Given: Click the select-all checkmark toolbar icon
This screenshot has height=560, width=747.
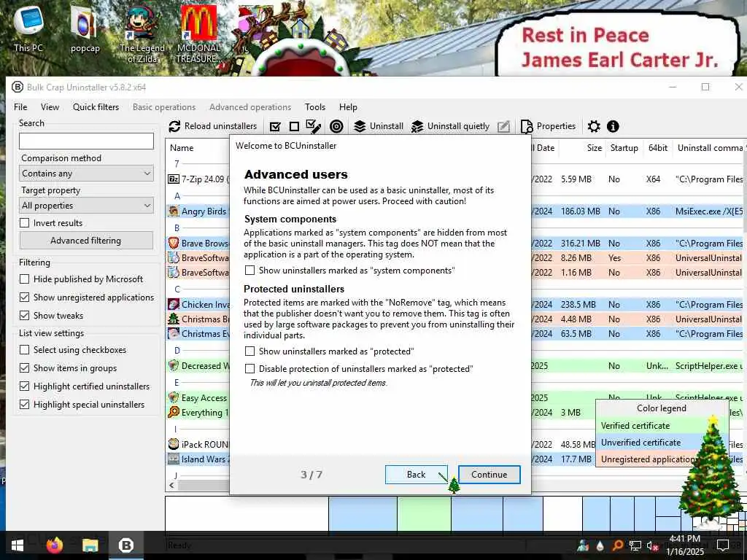Looking at the screenshot, I should pyautogui.click(x=275, y=126).
